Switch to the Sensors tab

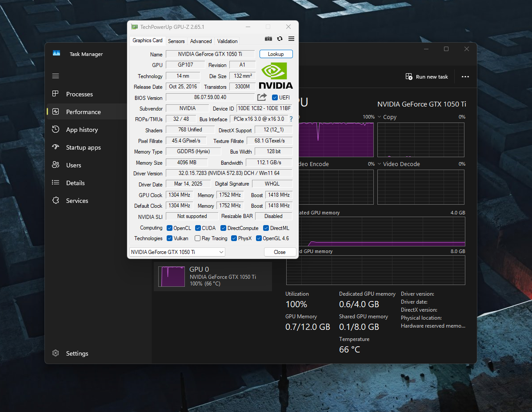click(x=176, y=41)
